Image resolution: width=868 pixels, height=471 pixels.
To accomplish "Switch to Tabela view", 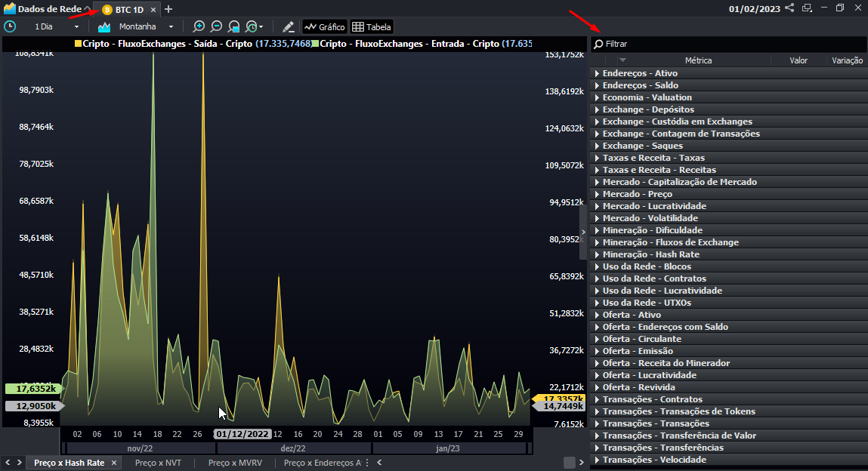I will tap(372, 26).
